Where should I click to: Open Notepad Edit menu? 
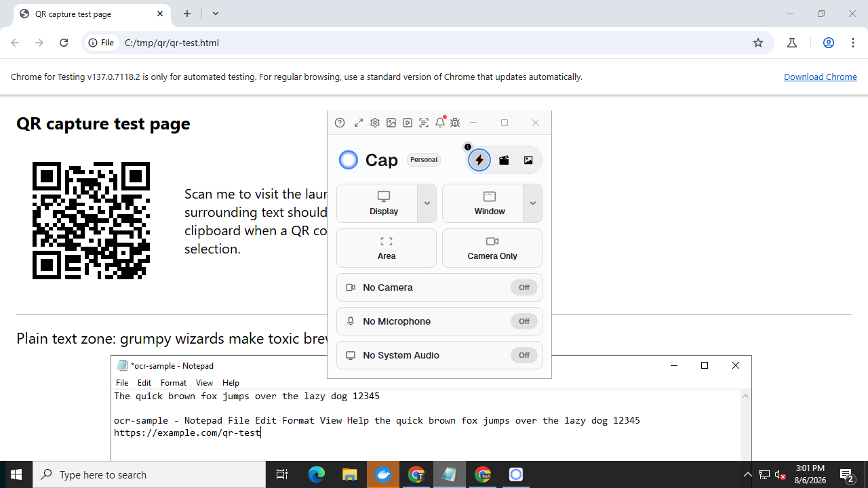144,383
